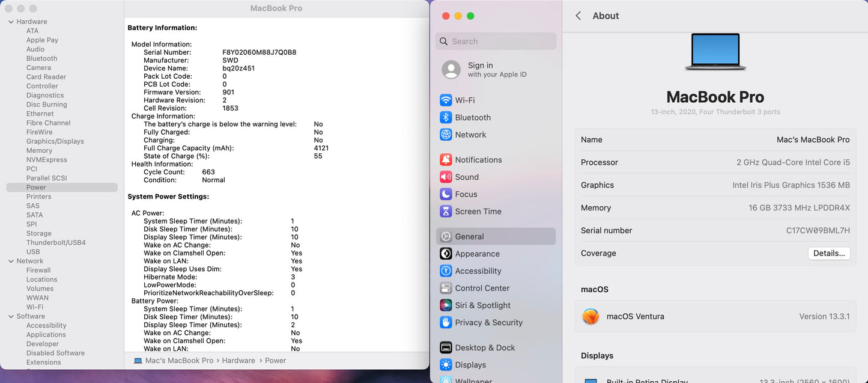This screenshot has width=868, height=383.
Task: Collapse the Network disclosure triangle
Action: click(11, 262)
